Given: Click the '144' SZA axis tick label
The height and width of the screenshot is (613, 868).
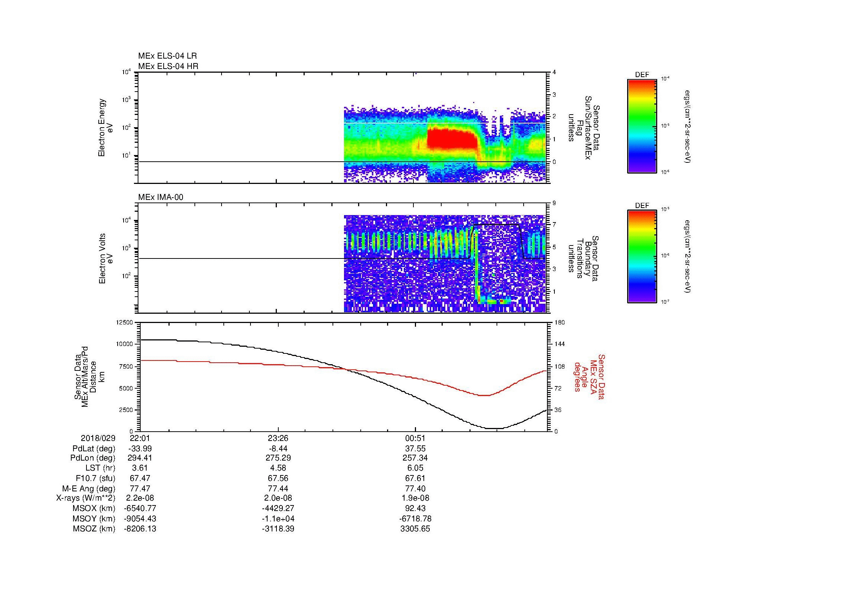Looking at the screenshot, I should [560, 344].
